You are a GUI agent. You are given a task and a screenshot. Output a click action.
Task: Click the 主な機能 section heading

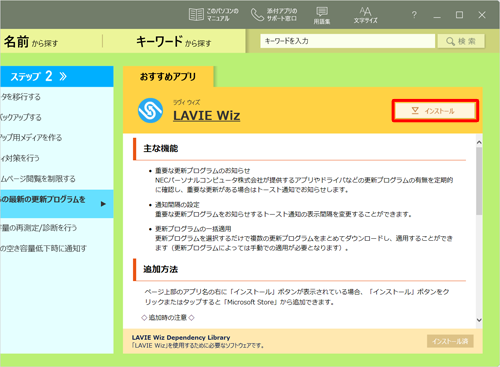pyautogui.click(x=161, y=148)
